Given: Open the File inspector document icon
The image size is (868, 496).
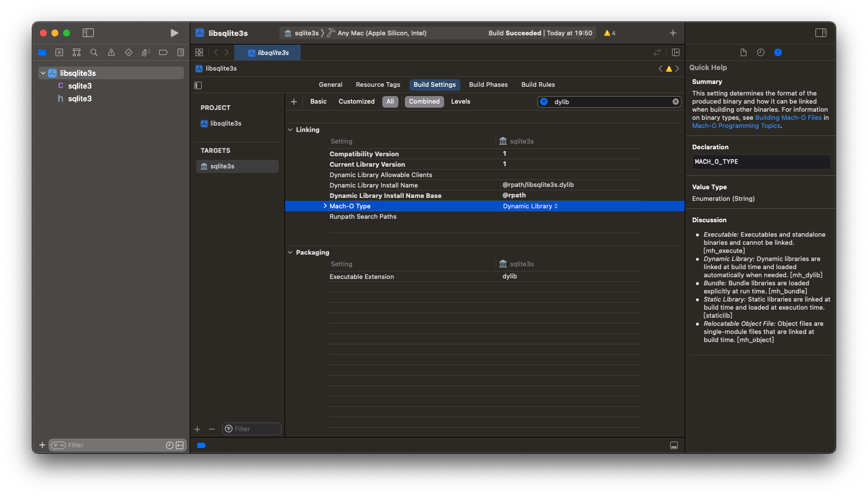Looking at the screenshot, I should 743,53.
